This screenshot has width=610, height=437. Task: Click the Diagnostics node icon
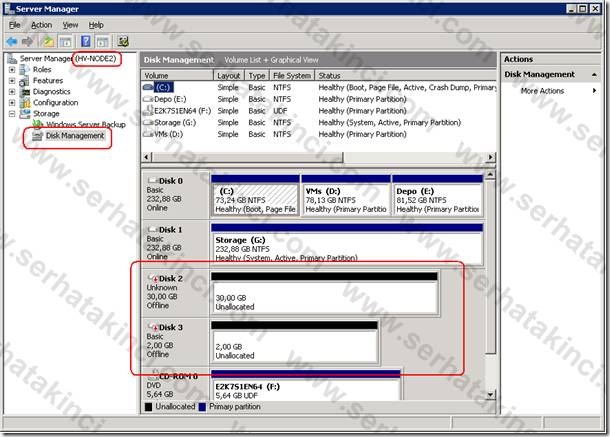[x=25, y=92]
